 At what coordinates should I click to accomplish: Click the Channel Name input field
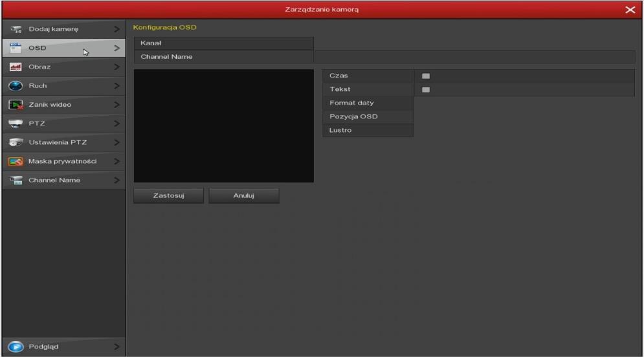click(x=475, y=57)
